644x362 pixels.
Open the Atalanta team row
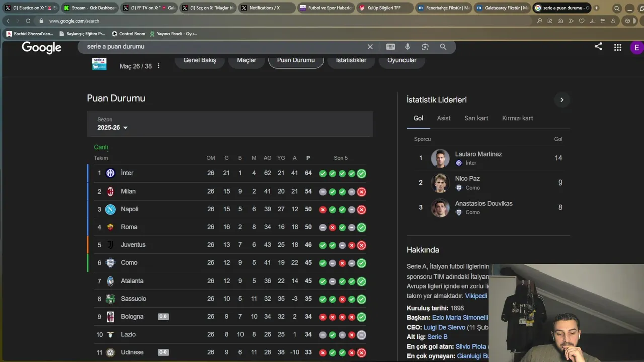[230, 281]
